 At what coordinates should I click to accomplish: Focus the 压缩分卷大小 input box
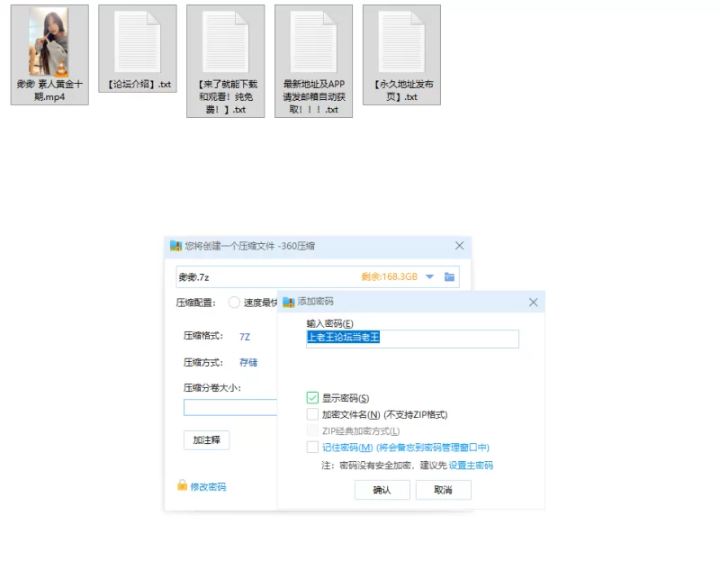coord(230,408)
